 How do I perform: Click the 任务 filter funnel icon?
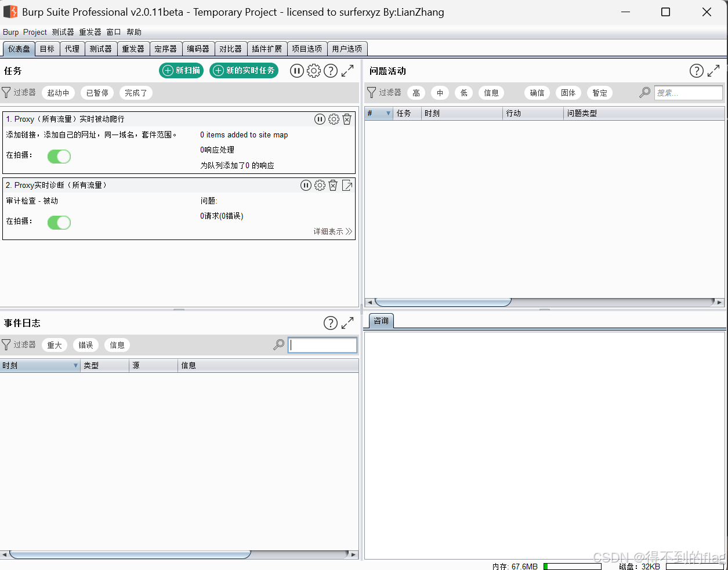click(x=6, y=93)
